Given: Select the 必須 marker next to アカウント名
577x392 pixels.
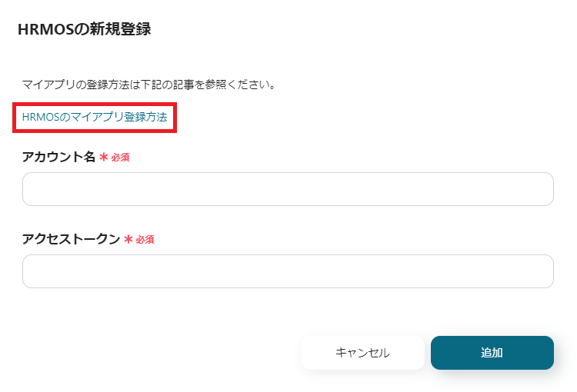Looking at the screenshot, I should [120, 158].
